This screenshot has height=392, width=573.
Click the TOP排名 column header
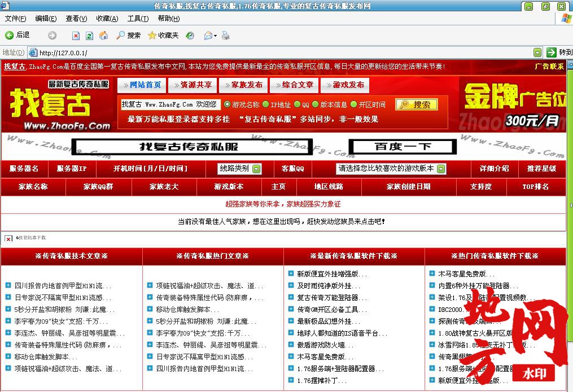535,187
